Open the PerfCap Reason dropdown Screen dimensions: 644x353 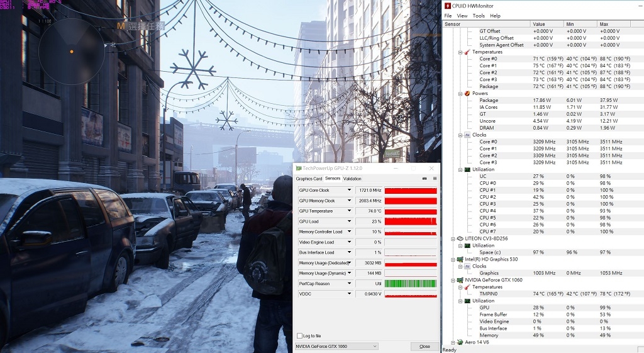click(x=349, y=284)
